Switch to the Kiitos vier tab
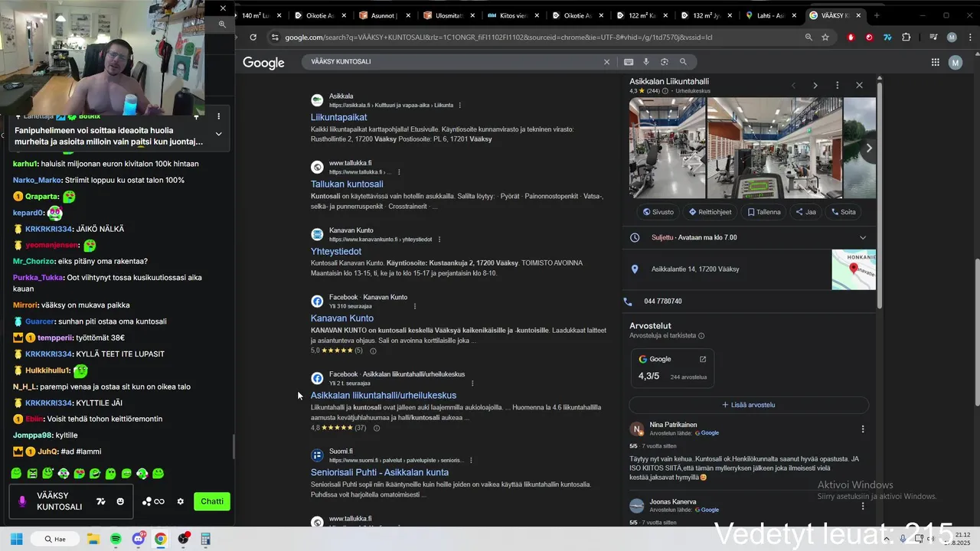Screen dimensions: 980x551 tap(512, 15)
